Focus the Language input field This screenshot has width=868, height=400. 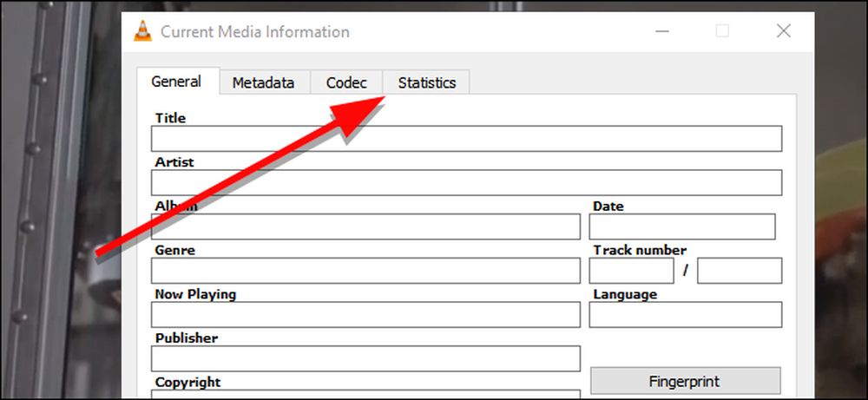(686, 315)
